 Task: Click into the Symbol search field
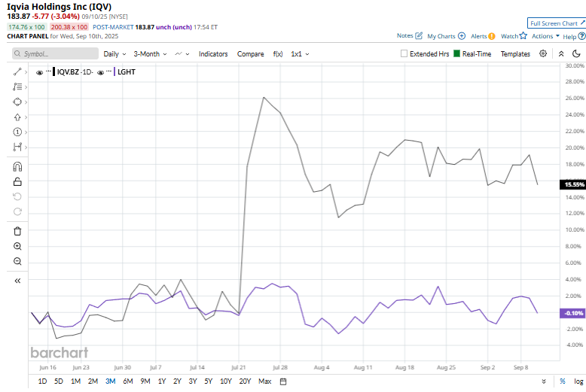point(55,53)
